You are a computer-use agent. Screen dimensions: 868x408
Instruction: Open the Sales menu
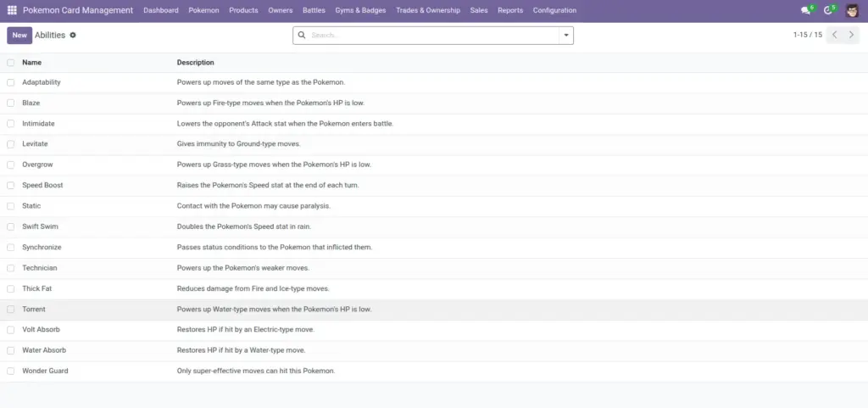click(x=479, y=10)
